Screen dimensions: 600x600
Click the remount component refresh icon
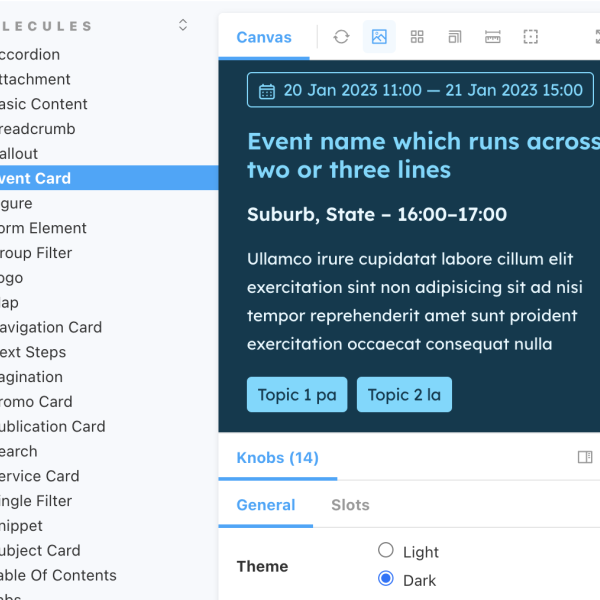pyautogui.click(x=341, y=37)
